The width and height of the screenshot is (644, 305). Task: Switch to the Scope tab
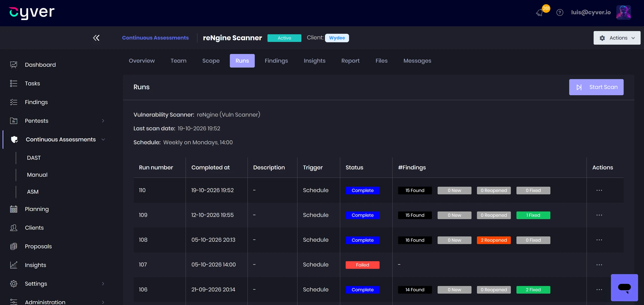coord(211,61)
